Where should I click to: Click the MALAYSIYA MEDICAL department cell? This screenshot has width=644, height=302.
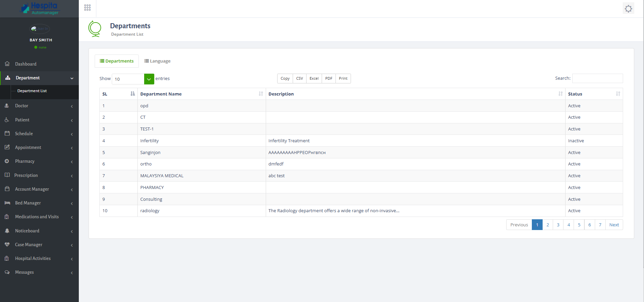click(x=201, y=176)
